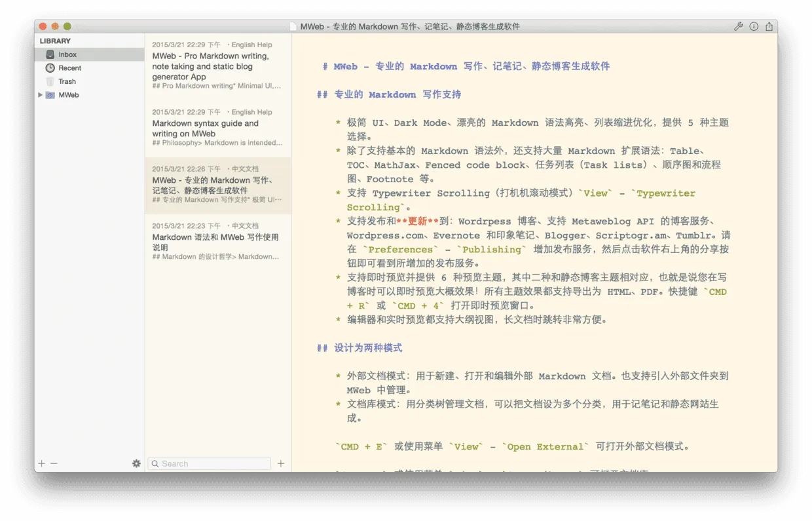Screen dimensions: 812x521
Task: Click the Trash bin icon
Action: tap(50, 81)
